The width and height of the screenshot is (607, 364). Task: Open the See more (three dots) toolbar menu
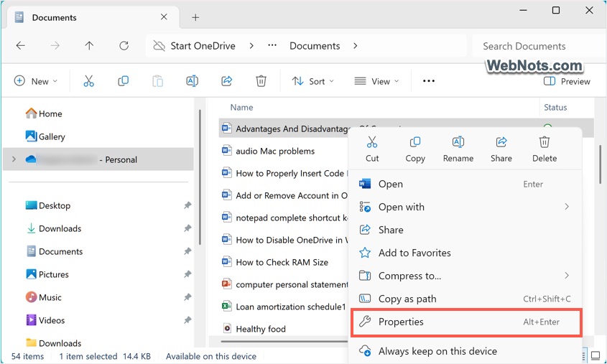click(x=429, y=81)
